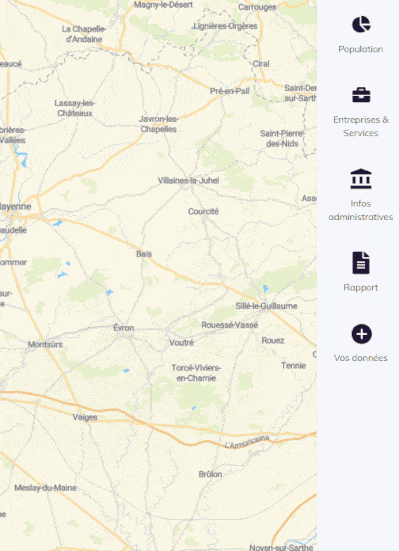Select the Infos administratives building icon
The image size is (399, 551).
361,179
